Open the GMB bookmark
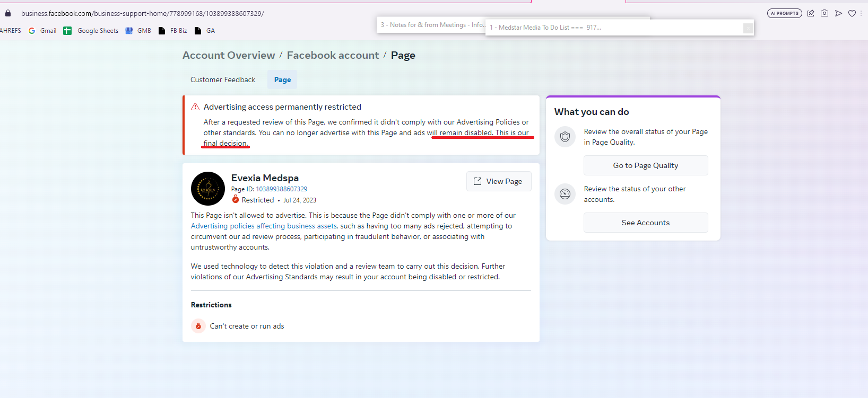868x398 pixels. tap(138, 31)
